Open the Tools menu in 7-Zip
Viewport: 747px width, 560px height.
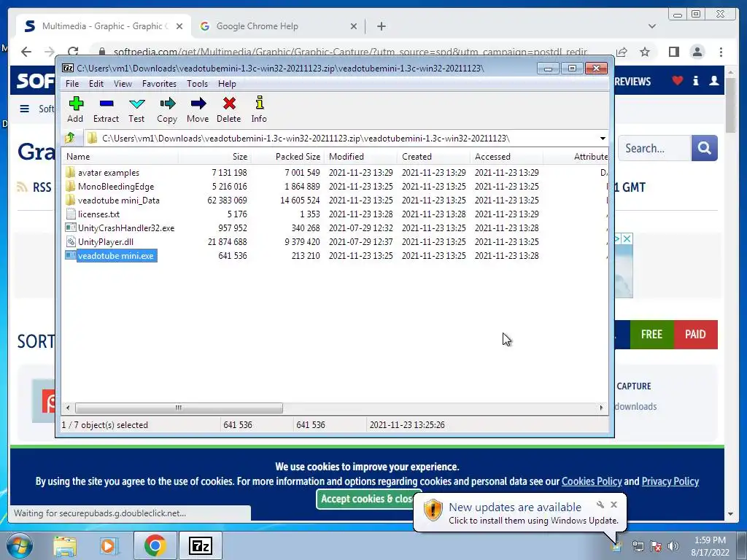197,84
